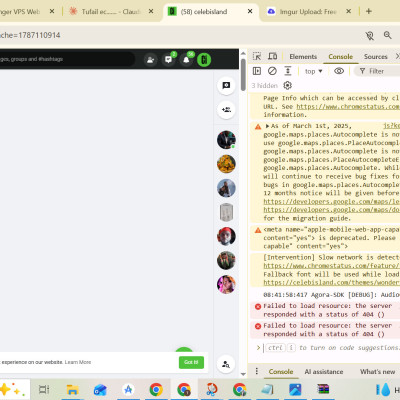Click the search users icon at bottom
Screen dimensions: 400x400
[x=226, y=364]
